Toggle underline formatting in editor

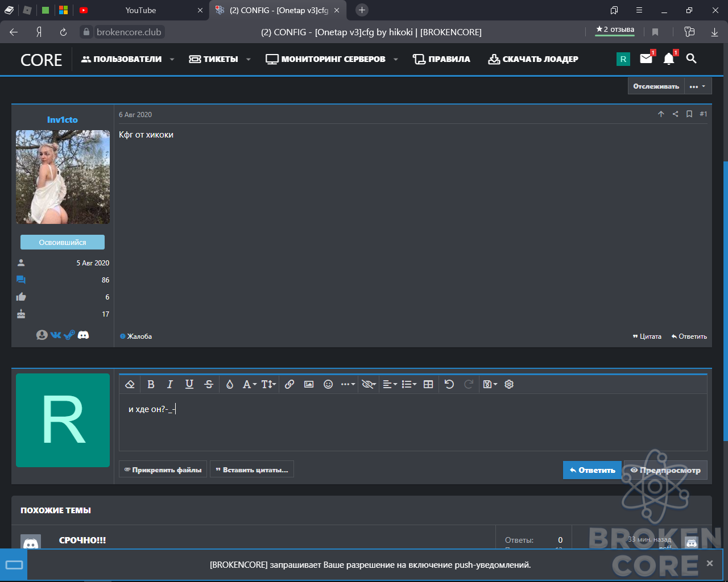189,384
